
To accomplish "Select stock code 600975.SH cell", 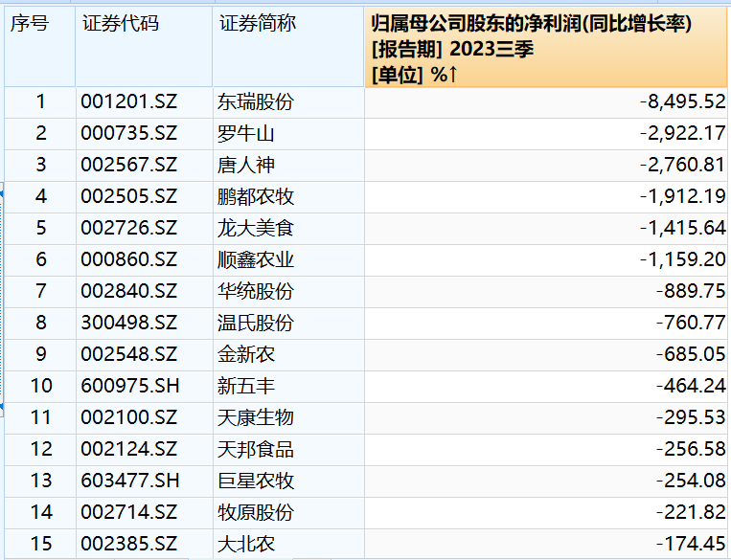I will pyautogui.click(x=144, y=387).
